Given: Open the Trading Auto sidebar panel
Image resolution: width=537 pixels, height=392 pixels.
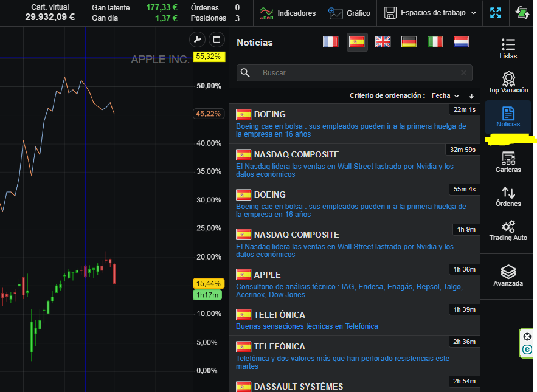Looking at the screenshot, I should (x=508, y=230).
